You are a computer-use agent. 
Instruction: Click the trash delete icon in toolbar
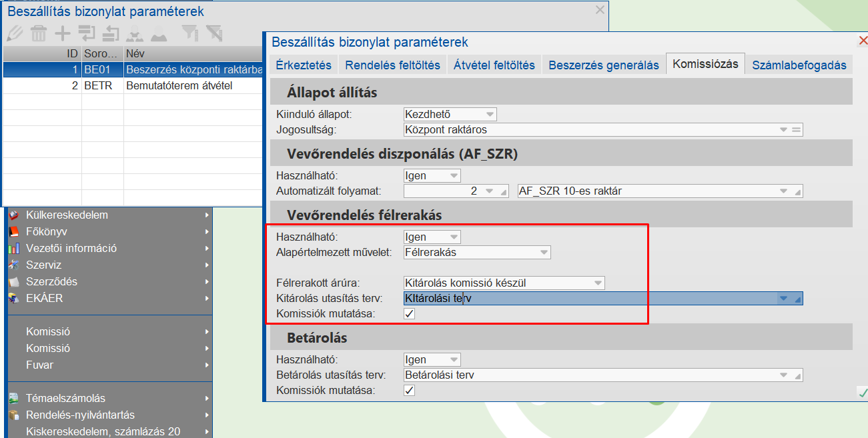pos(39,32)
